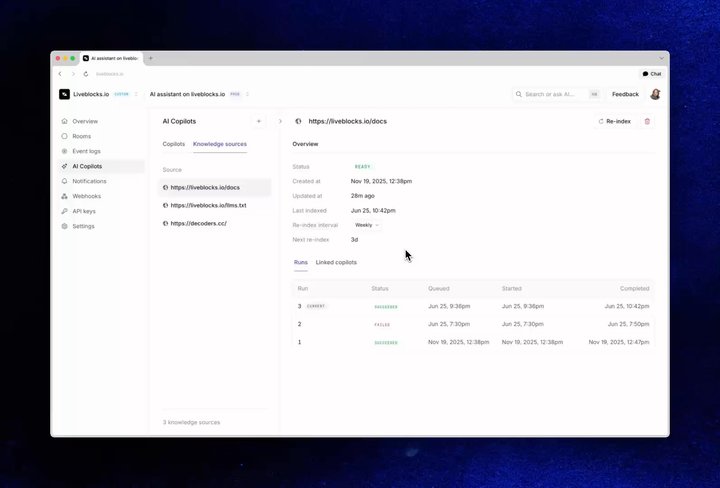Image resolution: width=720 pixels, height=488 pixels.
Task: Click the API keys key icon
Action: [64, 211]
